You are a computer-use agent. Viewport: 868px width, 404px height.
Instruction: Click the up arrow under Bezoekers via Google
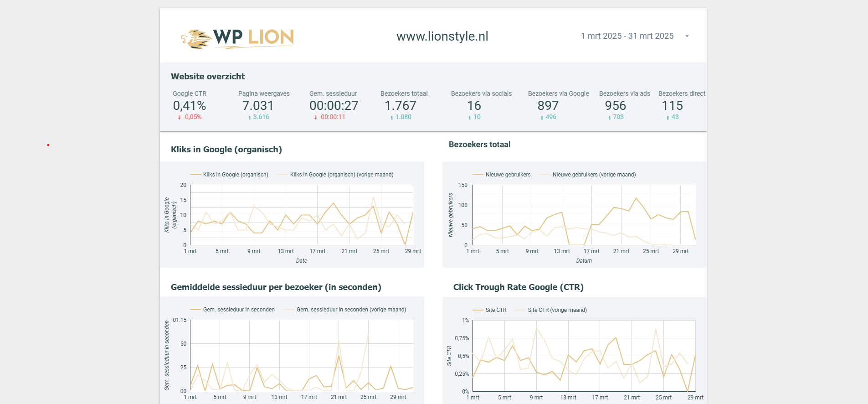coord(542,118)
